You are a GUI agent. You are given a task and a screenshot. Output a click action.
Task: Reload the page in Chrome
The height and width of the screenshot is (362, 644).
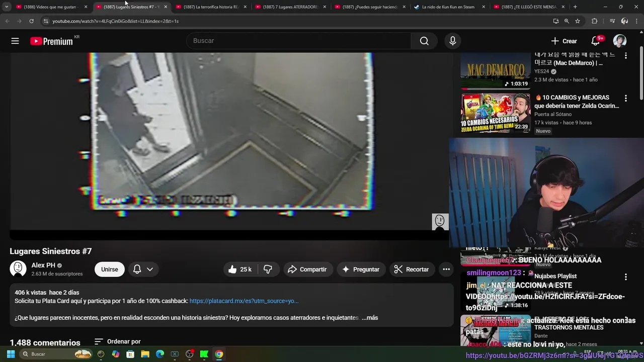(x=31, y=21)
